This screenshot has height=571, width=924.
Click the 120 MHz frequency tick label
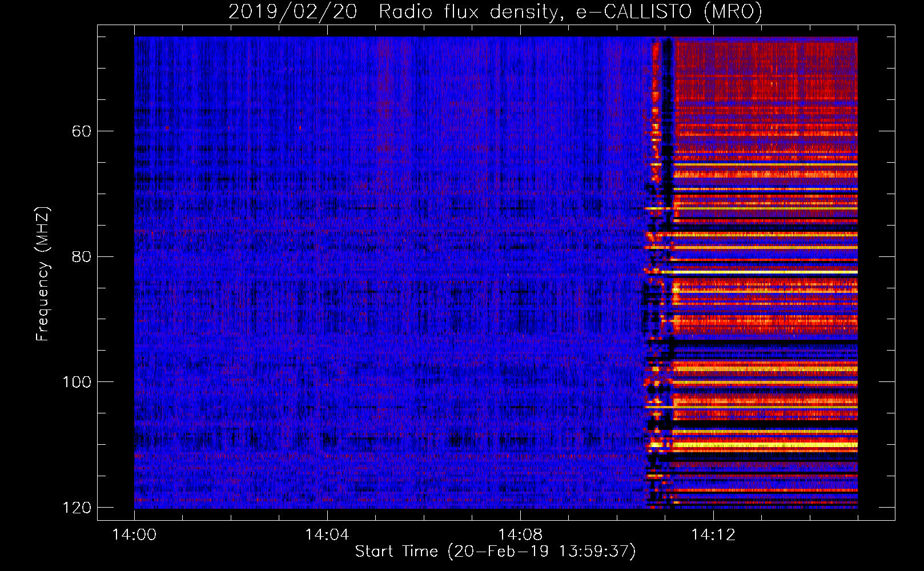click(x=77, y=508)
